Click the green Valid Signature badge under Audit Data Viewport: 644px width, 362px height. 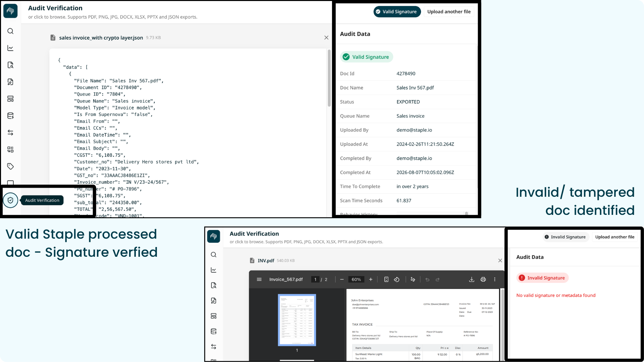(x=367, y=57)
